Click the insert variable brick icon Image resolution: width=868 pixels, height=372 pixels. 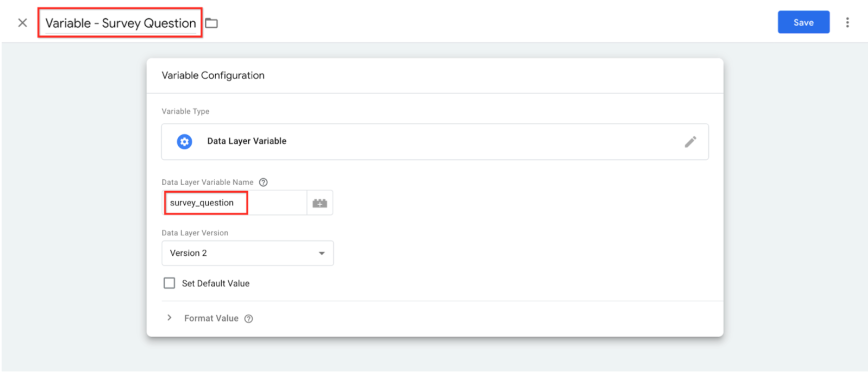320,203
